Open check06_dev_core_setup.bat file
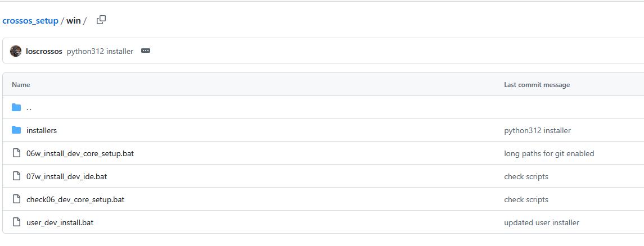 point(75,199)
